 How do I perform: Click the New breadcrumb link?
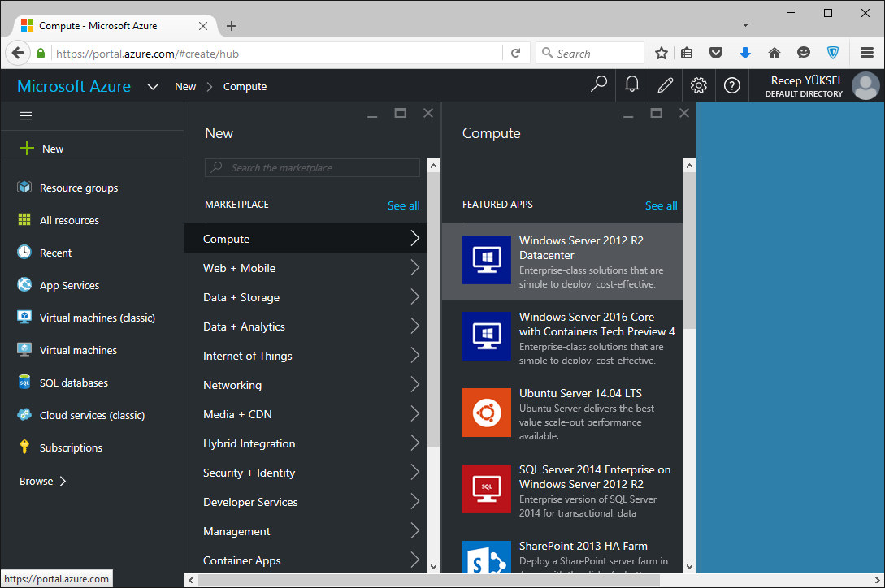[x=185, y=86]
